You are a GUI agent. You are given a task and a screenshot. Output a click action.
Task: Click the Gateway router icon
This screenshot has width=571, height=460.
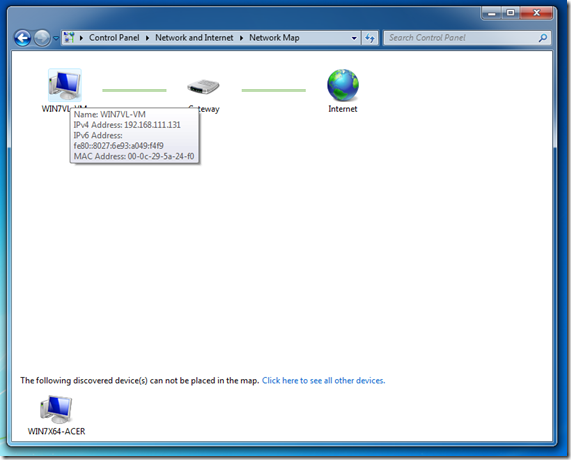[203, 87]
